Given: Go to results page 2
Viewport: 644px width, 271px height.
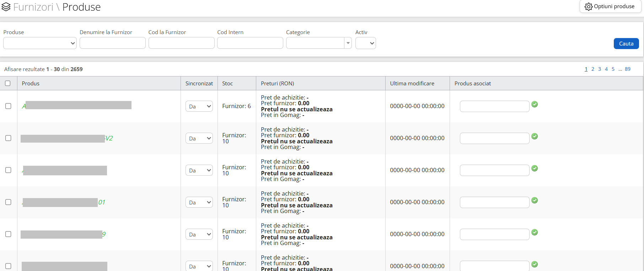Looking at the screenshot, I should 592,69.
